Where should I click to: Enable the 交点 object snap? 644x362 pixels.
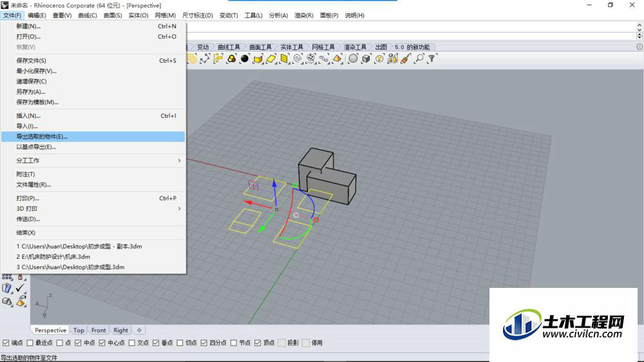coord(132,343)
